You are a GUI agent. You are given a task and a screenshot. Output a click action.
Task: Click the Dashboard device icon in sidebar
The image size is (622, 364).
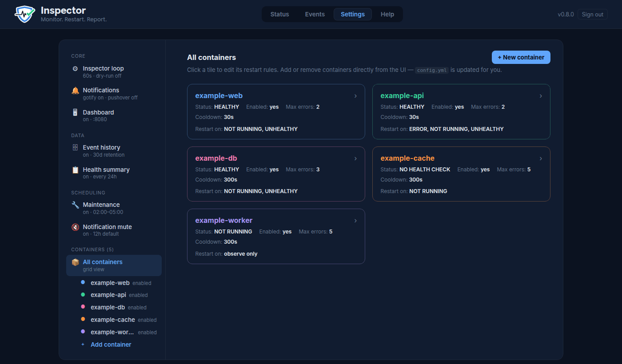pos(75,113)
